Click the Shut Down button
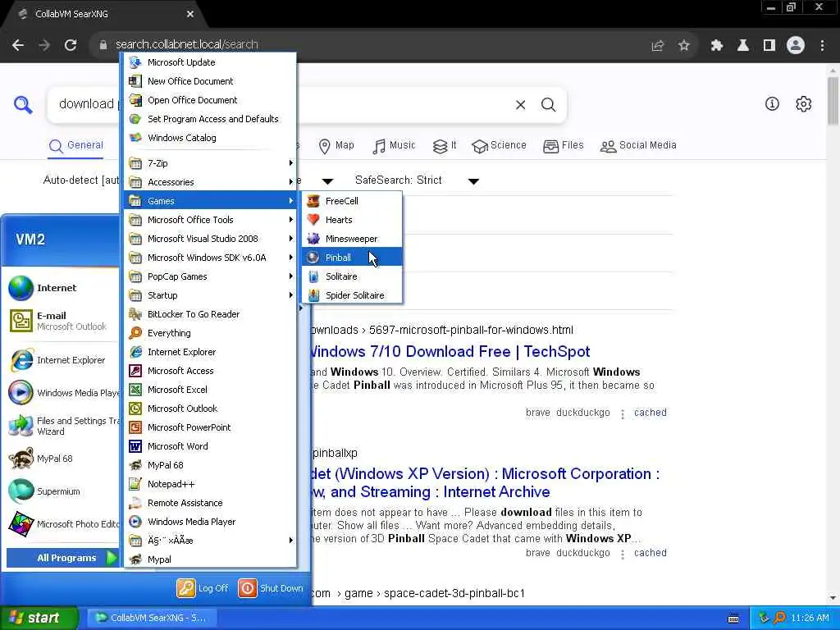Viewport: 840px width, 630px height. tap(271, 588)
